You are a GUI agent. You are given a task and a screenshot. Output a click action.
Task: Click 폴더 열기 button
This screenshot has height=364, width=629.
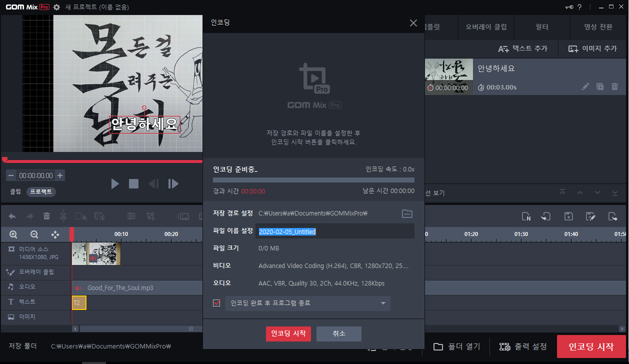coord(457,346)
